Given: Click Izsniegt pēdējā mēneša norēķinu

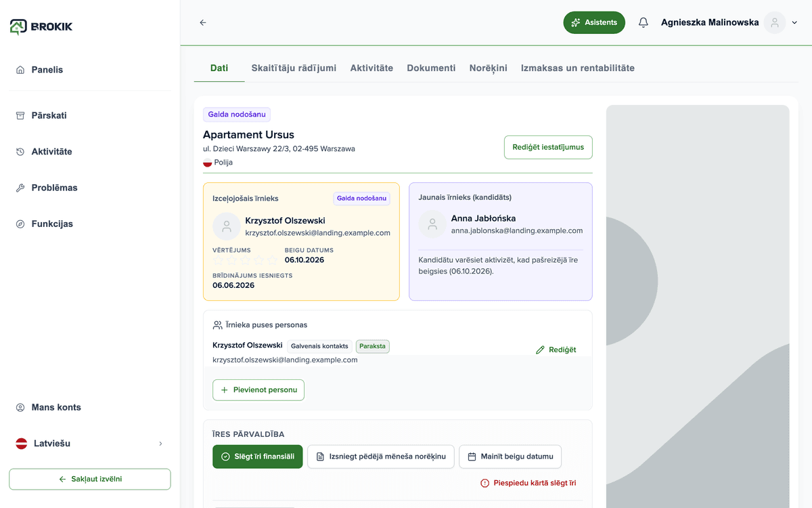Looking at the screenshot, I should [x=381, y=457].
